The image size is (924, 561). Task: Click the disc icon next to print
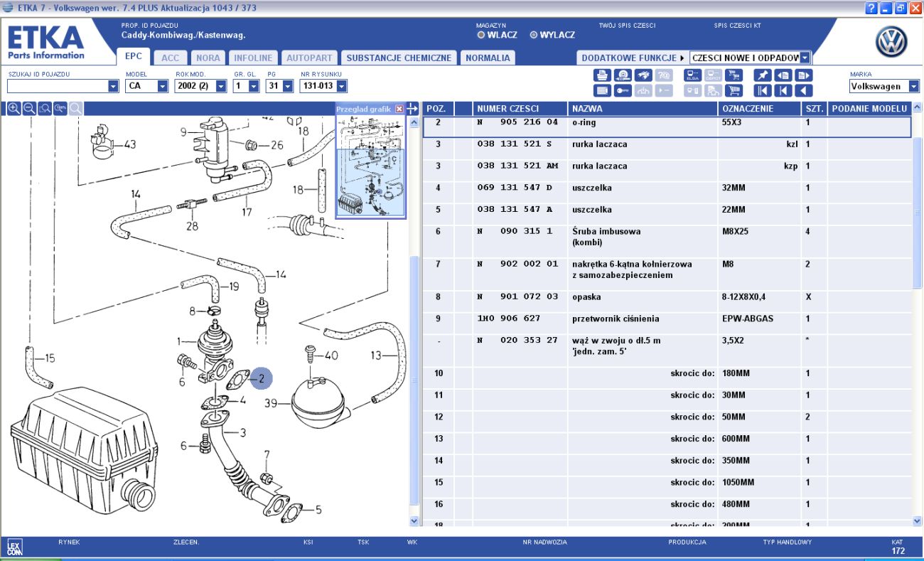623,75
